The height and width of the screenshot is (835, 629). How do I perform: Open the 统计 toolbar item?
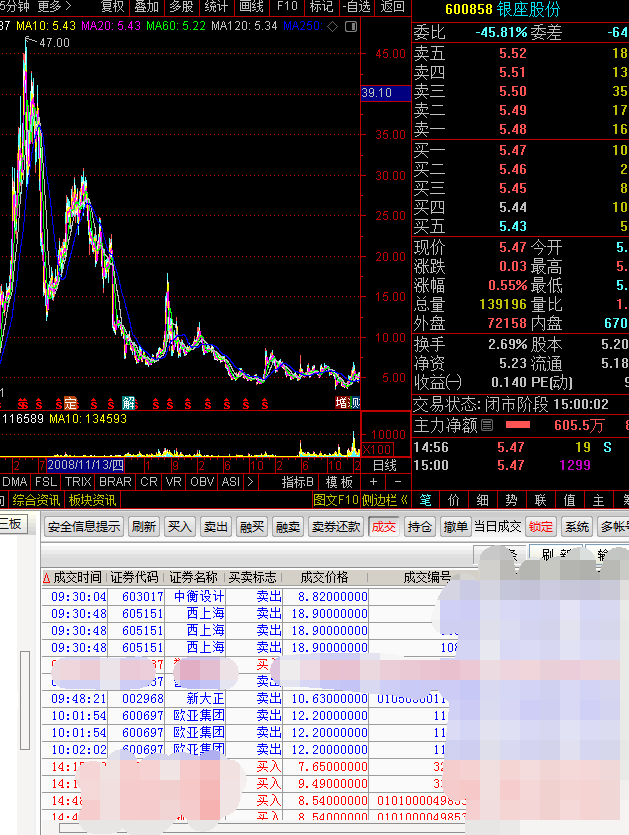click(x=216, y=6)
